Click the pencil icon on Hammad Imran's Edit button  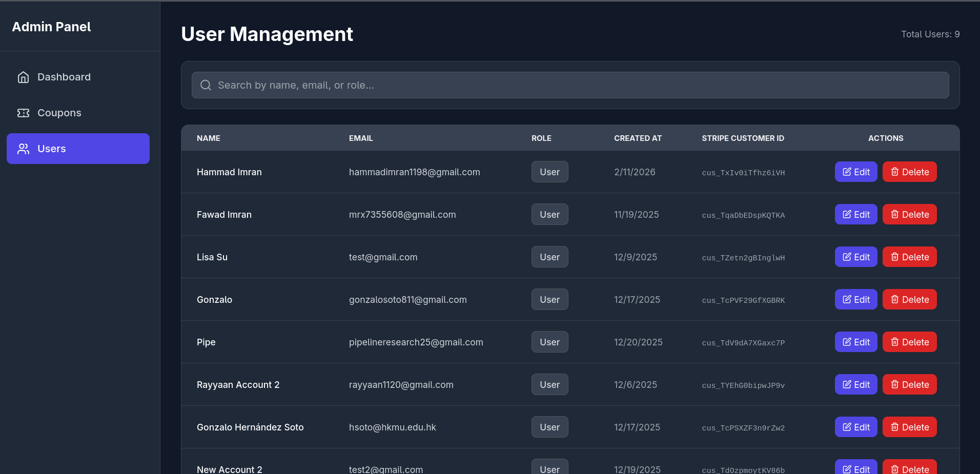coord(847,172)
